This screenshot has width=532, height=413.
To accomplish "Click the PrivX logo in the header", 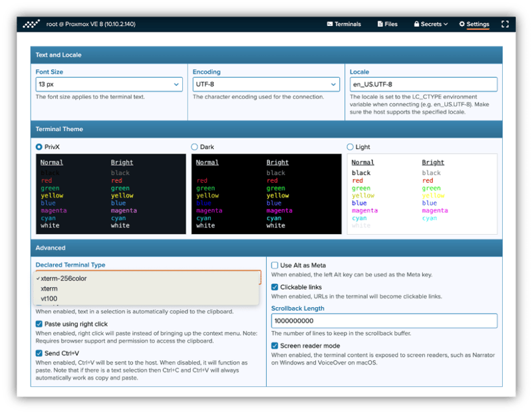I will pyautogui.click(x=31, y=25).
